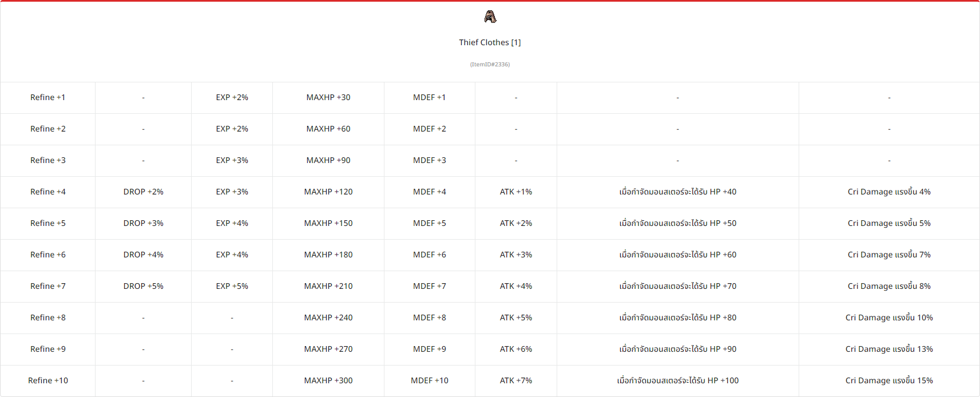Click the EXP +5% cell
Screen dimensions: 980x397
click(232, 287)
